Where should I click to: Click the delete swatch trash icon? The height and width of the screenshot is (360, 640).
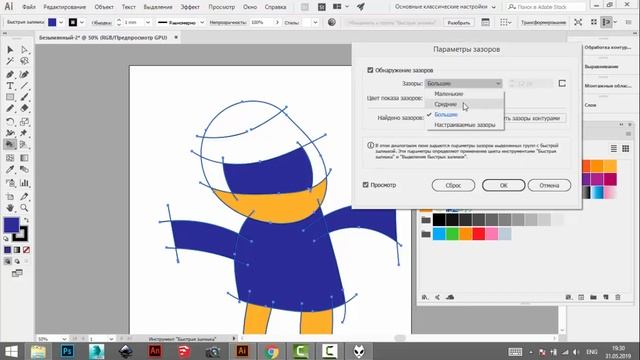pos(618,297)
